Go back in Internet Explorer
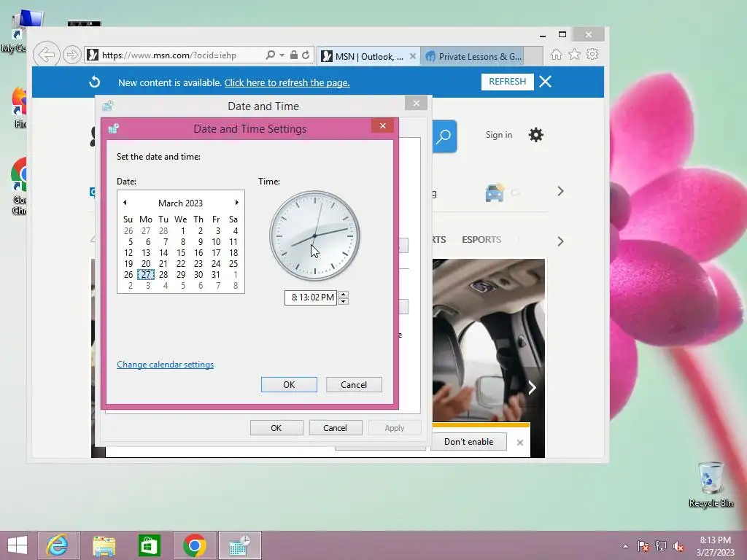This screenshot has width=747, height=560. pyautogui.click(x=47, y=55)
